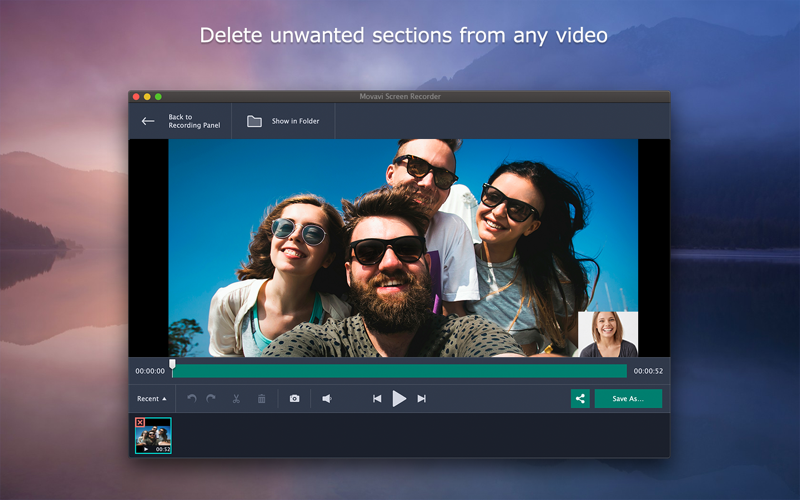This screenshot has height=500, width=800.
Task: Click the trash delete icon
Action: (x=261, y=398)
